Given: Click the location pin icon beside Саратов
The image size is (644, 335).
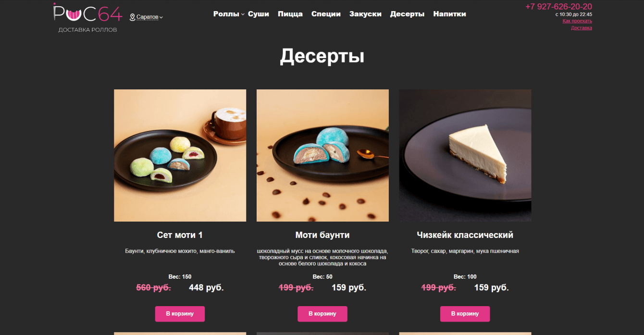Looking at the screenshot, I should (x=132, y=17).
